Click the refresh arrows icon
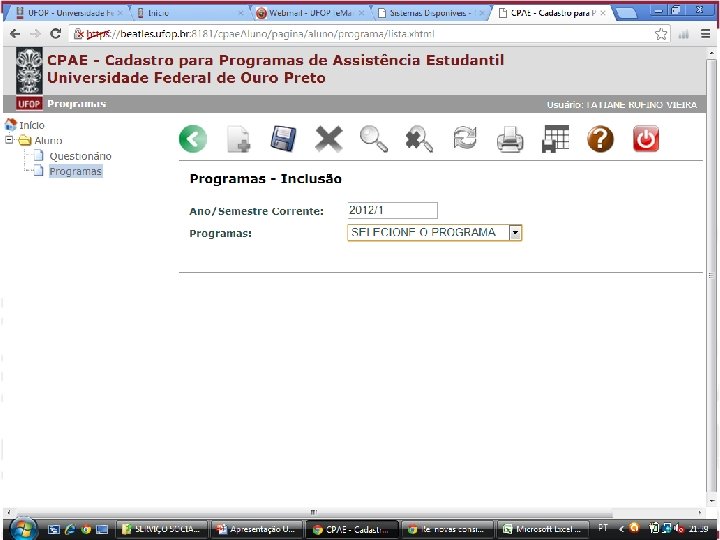 [x=465, y=138]
